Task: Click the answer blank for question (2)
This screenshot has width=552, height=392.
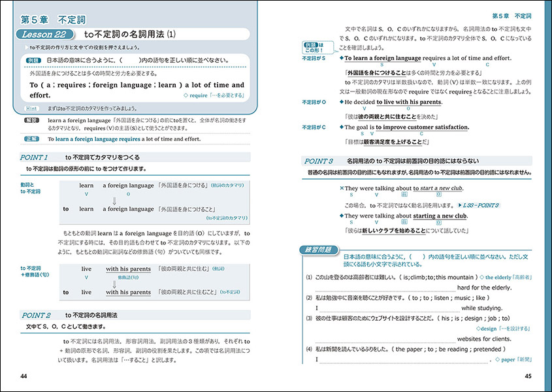Action: click(389, 308)
